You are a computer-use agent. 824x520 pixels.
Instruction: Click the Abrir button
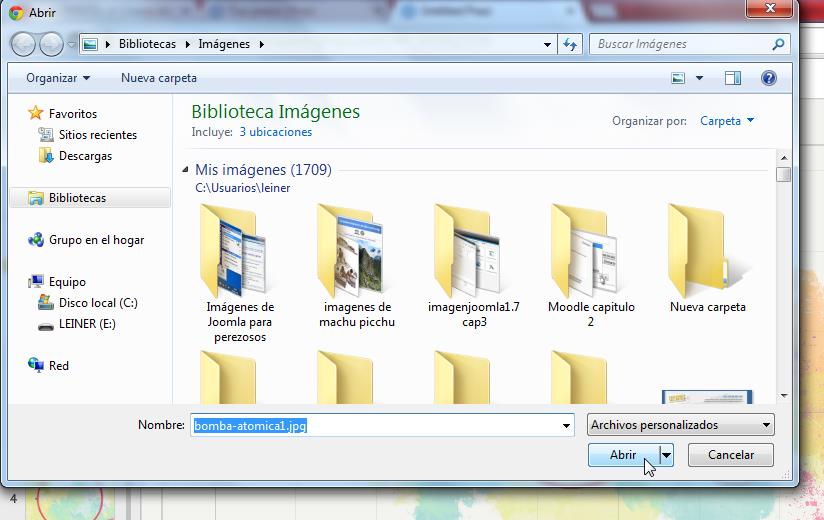point(623,455)
